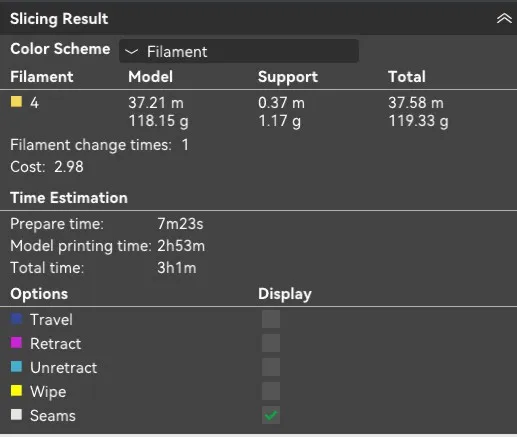Click the magenta Retract color icon
The width and height of the screenshot is (517, 437).
(x=16, y=343)
